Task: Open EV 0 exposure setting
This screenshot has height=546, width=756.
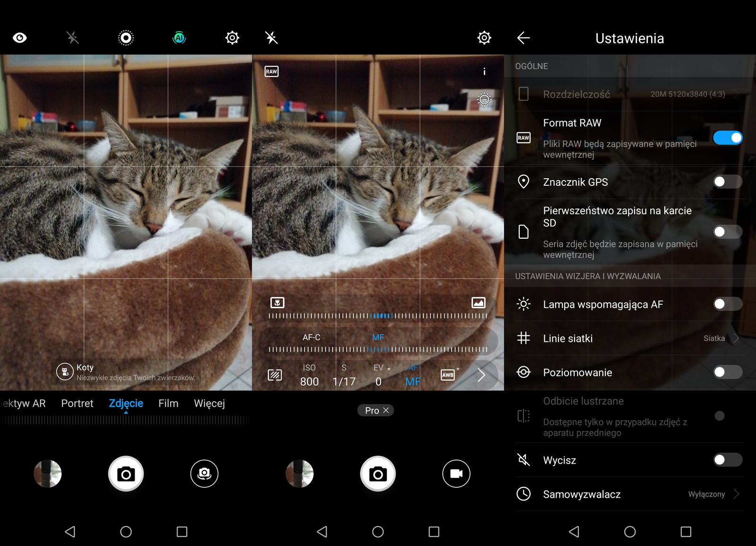Action: (x=379, y=375)
